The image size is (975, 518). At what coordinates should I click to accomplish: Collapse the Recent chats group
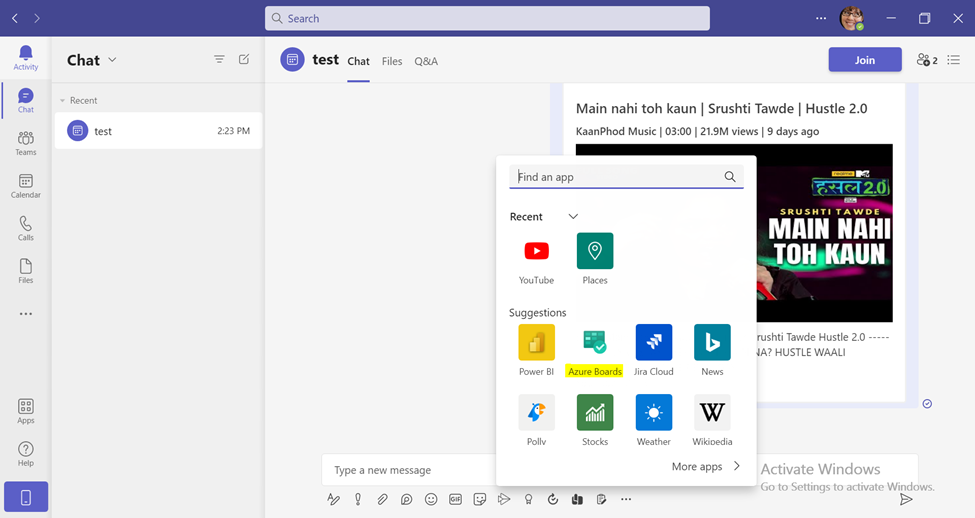coord(62,101)
